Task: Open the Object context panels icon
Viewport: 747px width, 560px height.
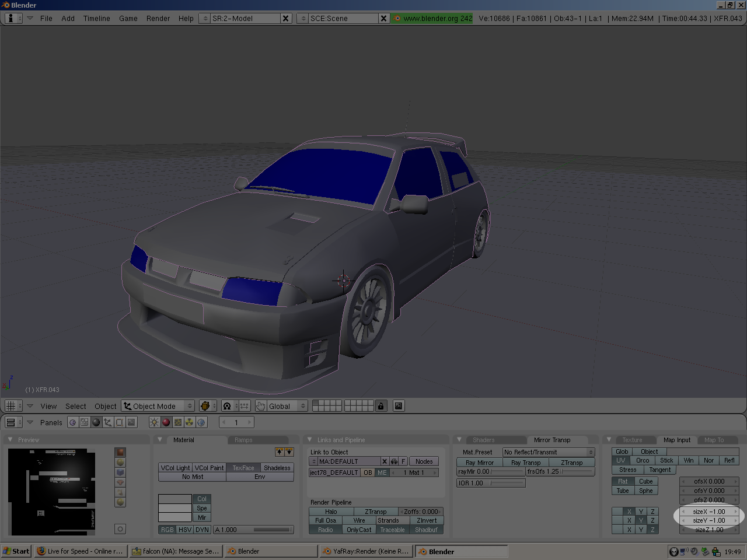Action: tap(108, 422)
